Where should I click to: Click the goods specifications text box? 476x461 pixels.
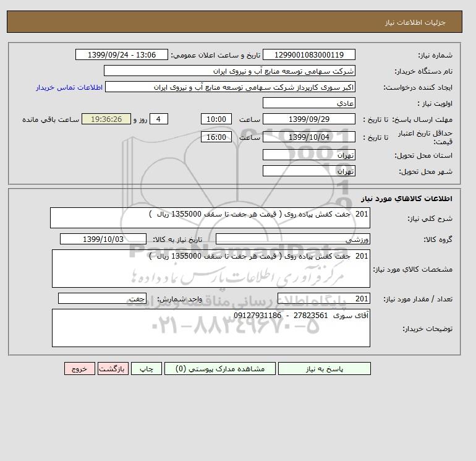point(211,269)
